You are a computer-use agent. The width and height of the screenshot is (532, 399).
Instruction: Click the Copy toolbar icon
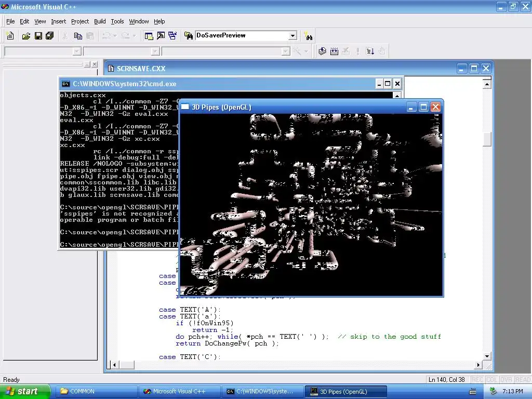click(x=78, y=36)
